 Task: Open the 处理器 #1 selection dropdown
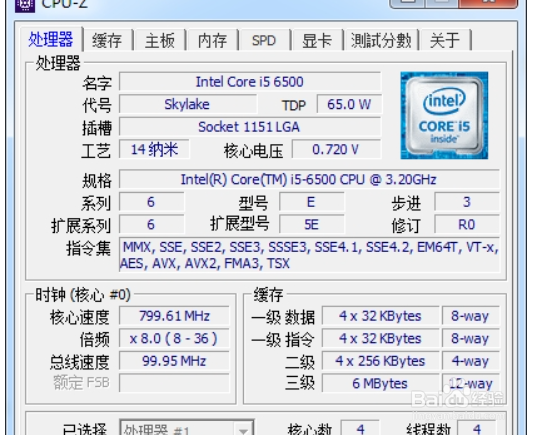(x=187, y=428)
